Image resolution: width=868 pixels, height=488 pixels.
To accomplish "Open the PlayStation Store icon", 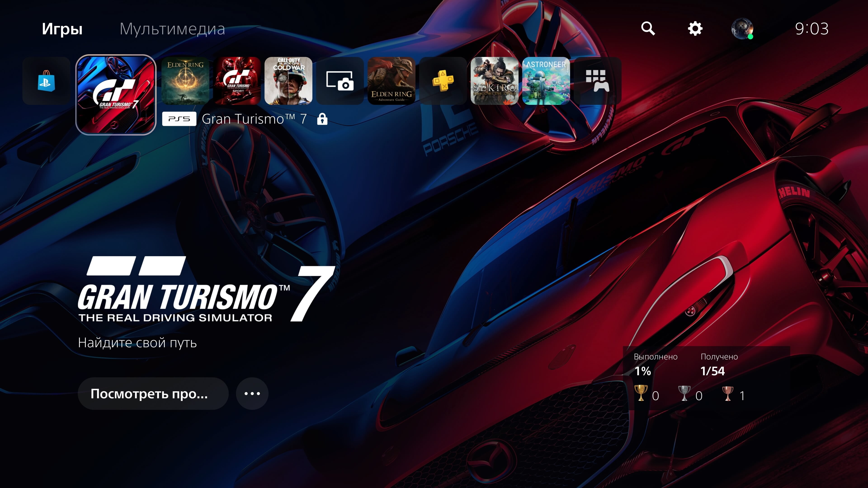I will 46,81.
